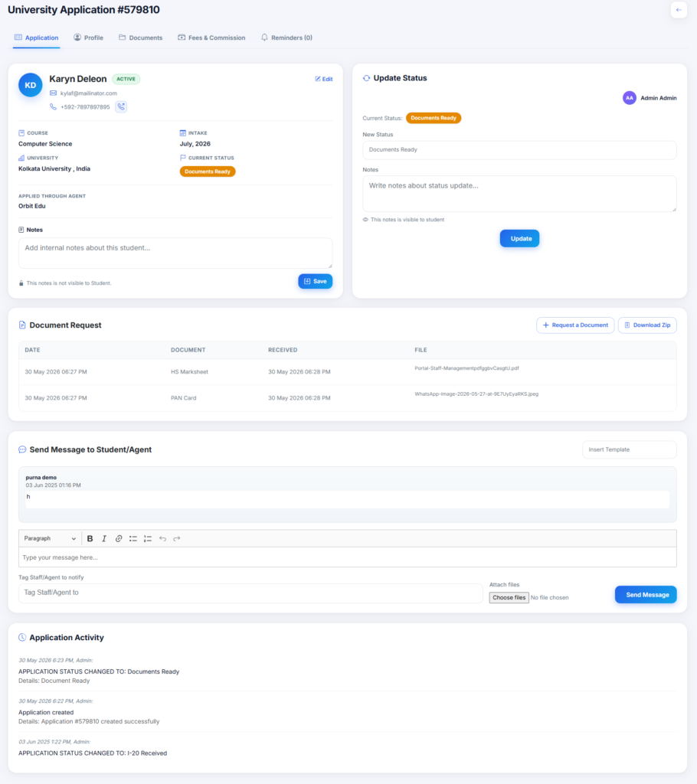Toggle italic formatting in message editor
697x784 pixels.
click(104, 538)
